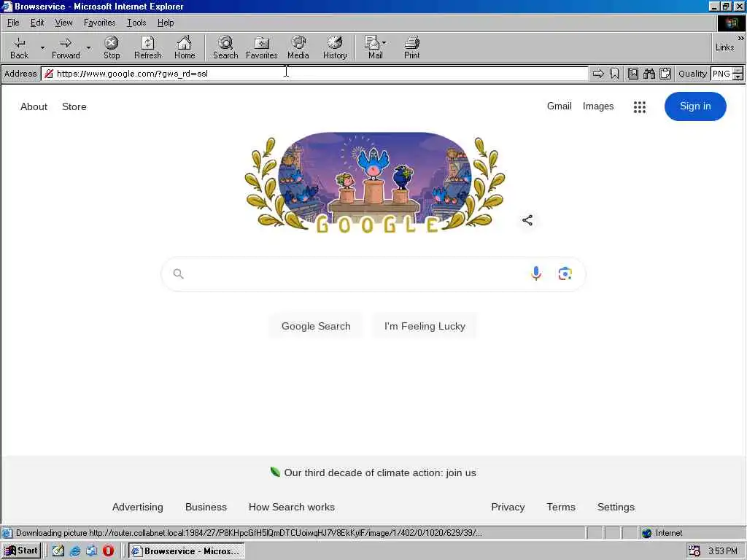747x560 pixels.
Task: Click the magnifier icon in the search box
Action: point(178,274)
